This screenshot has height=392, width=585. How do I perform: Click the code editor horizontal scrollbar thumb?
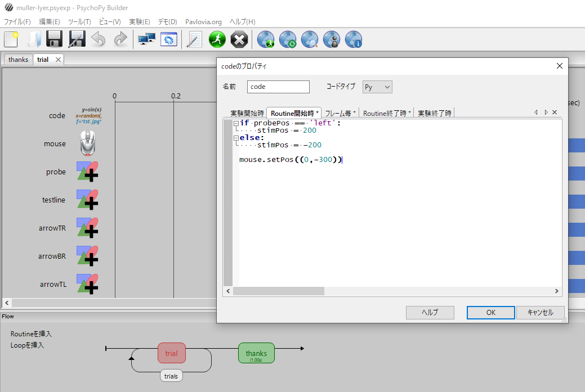coord(278,291)
